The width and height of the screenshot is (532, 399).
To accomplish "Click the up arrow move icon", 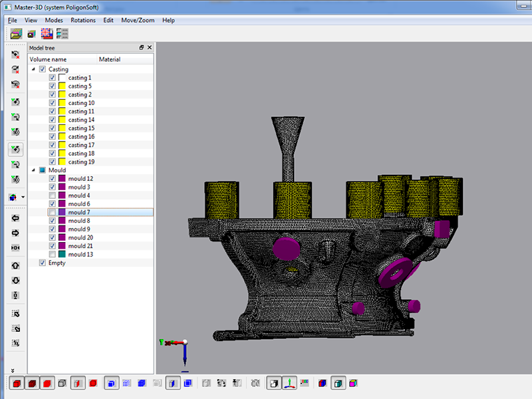I will (15, 265).
